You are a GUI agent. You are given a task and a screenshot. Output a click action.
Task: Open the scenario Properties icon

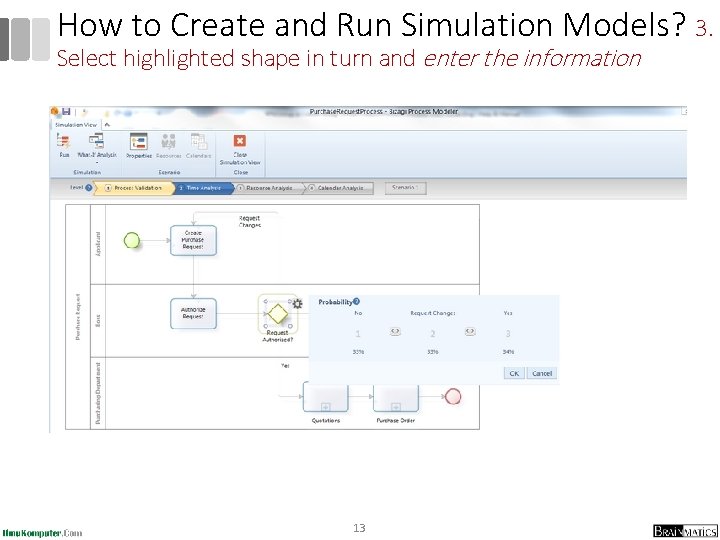pos(139,141)
